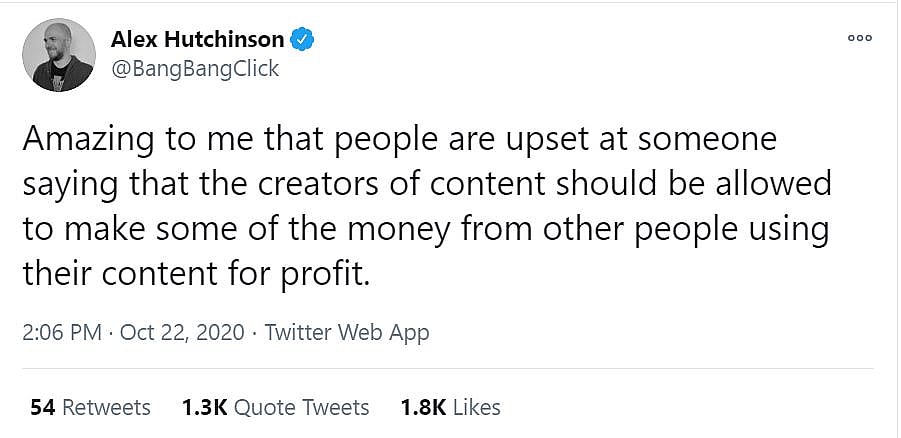
Task: Open the Twitter Web App source link
Action: click(x=346, y=333)
